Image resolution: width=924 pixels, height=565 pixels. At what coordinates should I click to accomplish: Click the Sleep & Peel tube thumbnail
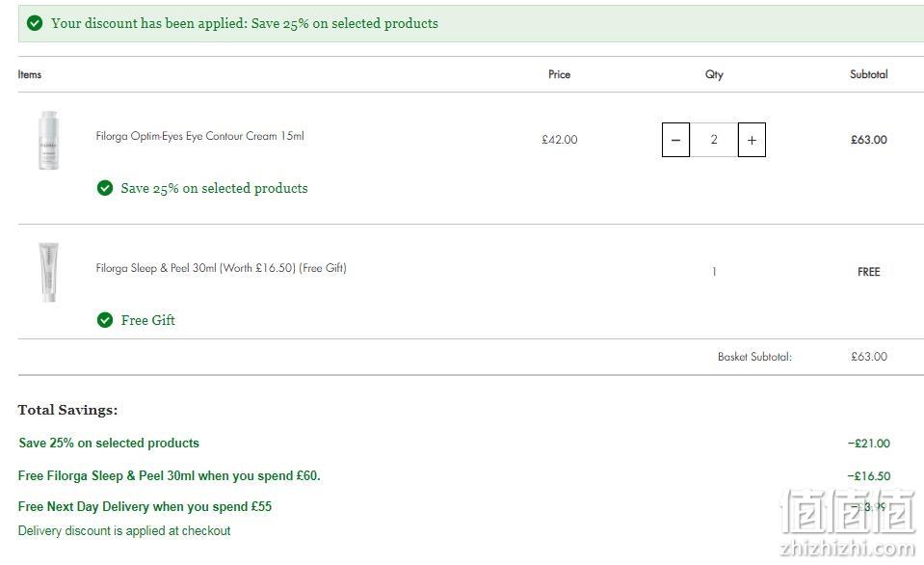[x=48, y=272]
